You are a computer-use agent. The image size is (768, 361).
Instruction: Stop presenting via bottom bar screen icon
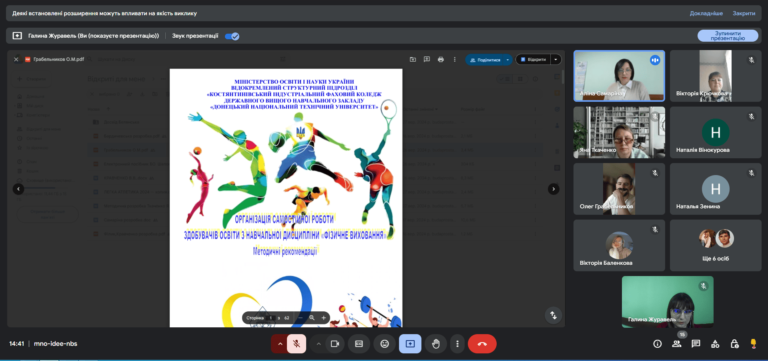(410, 344)
